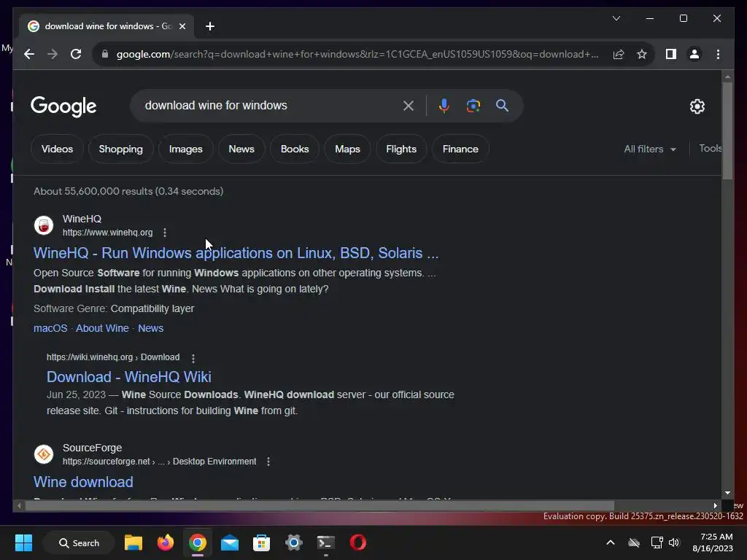Close the 'download wine for windows' tab
The width and height of the screenshot is (747, 560).
(x=182, y=26)
